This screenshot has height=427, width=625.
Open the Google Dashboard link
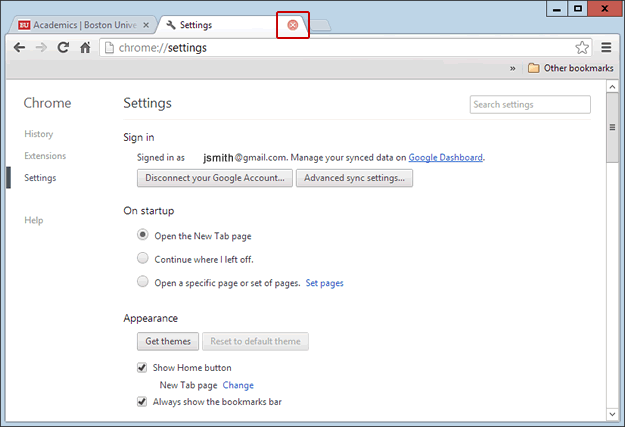(445, 157)
